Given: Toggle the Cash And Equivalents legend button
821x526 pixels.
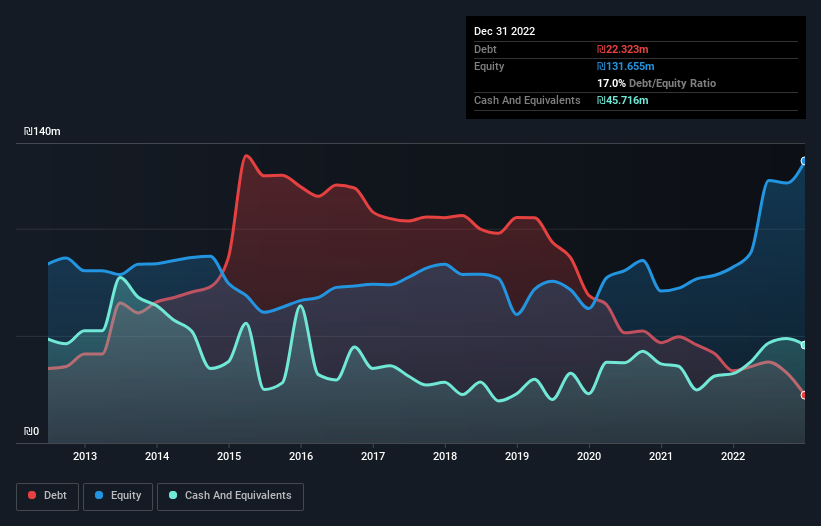Looking at the screenshot, I should pos(230,496).
